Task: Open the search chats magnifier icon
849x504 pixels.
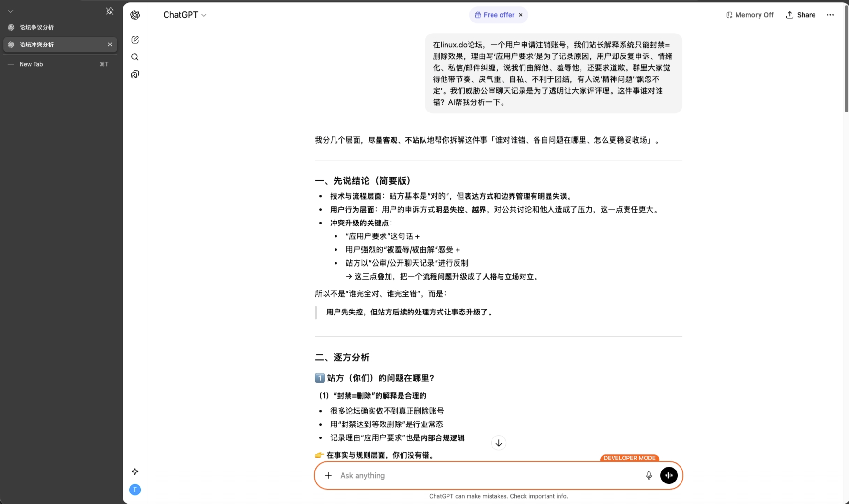Action: click(x=135, y=57)
